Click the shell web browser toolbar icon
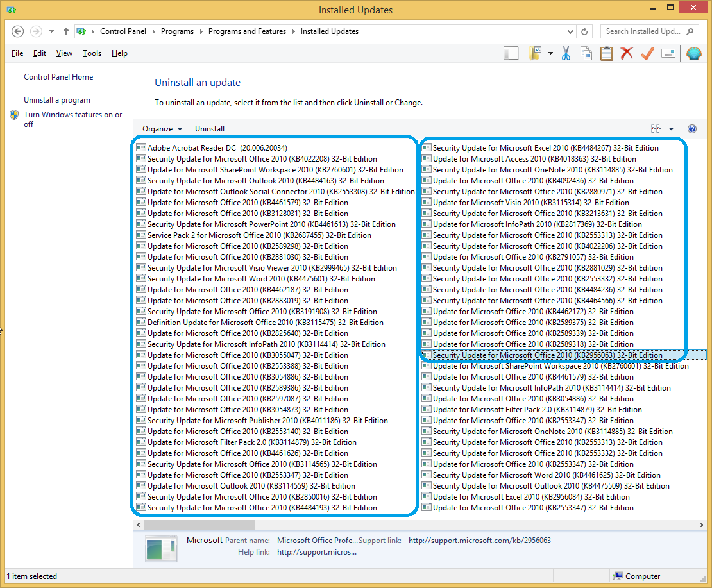 694,53
